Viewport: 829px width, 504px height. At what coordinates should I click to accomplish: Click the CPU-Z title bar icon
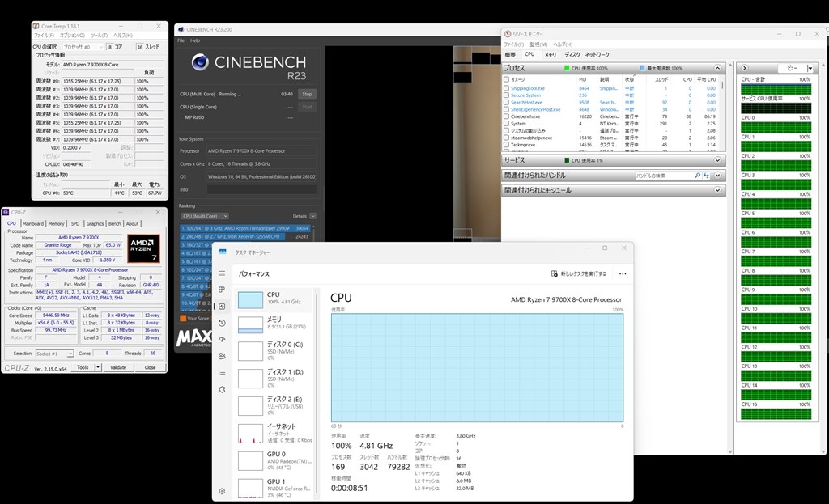[x=6, y=212]
